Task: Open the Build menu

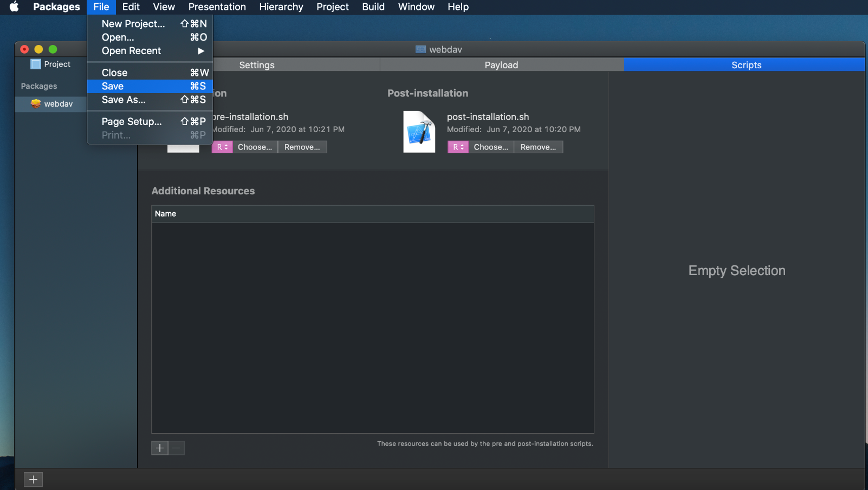Action: [x=373, y=6]
